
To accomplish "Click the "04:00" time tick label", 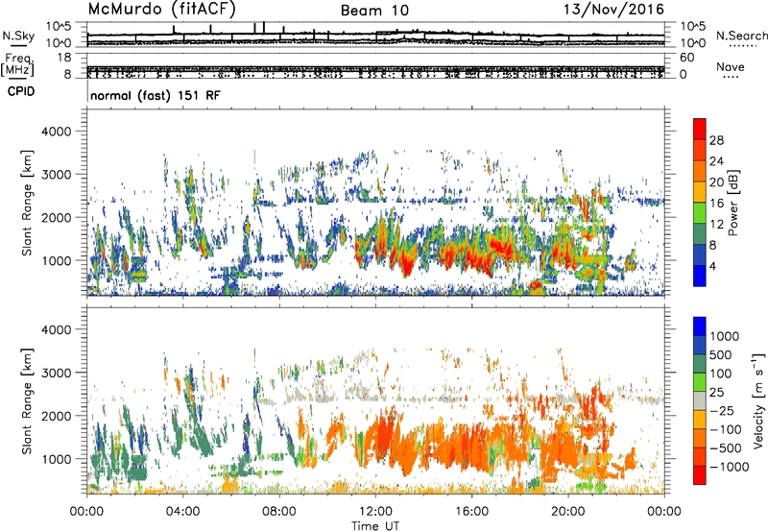I will [x=183, y=512].
